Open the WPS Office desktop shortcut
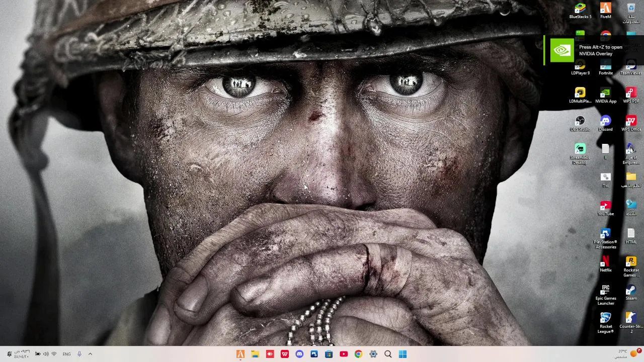This screenshot has width=644, height=362. point(631,123)
